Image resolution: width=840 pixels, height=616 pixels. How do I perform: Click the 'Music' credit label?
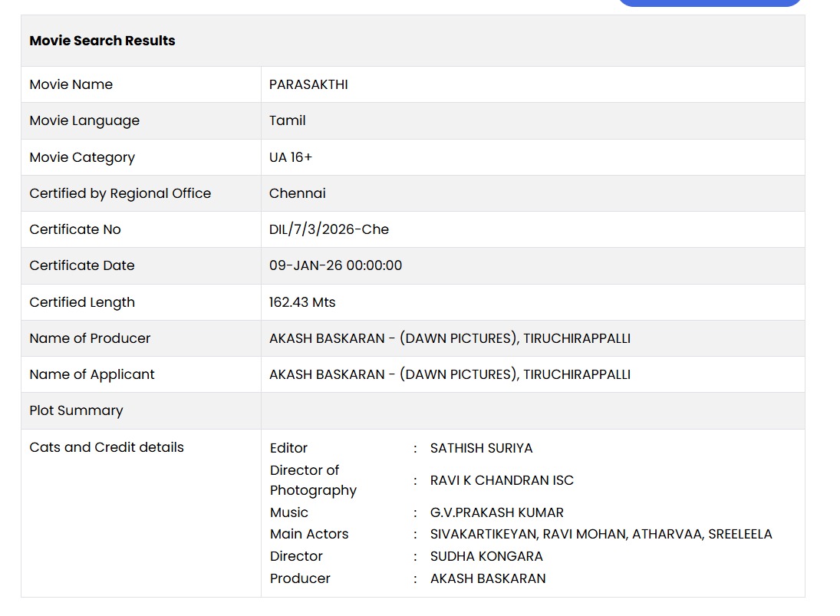click(288, 512)
